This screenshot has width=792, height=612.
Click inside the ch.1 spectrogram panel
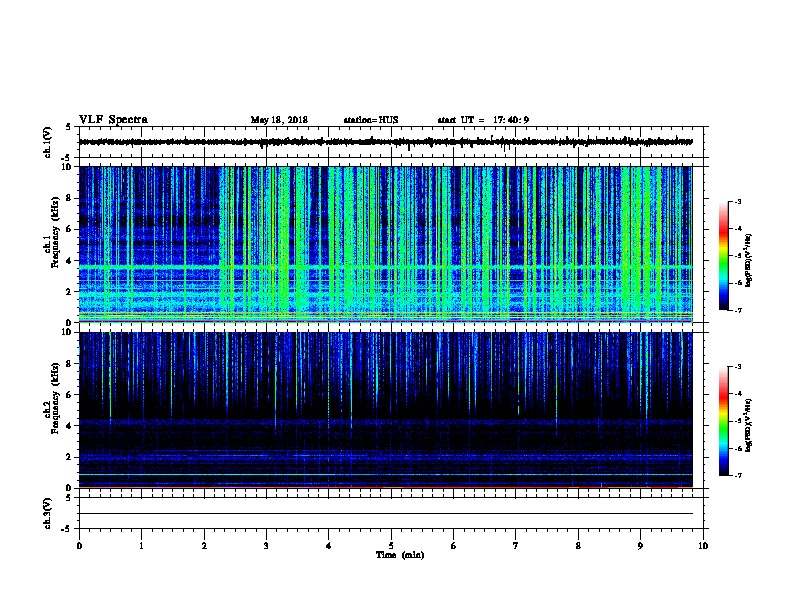(x=386, y=244)
